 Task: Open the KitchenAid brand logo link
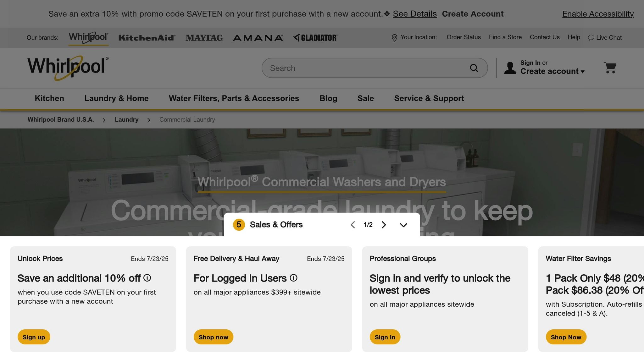tap(147, 38)
